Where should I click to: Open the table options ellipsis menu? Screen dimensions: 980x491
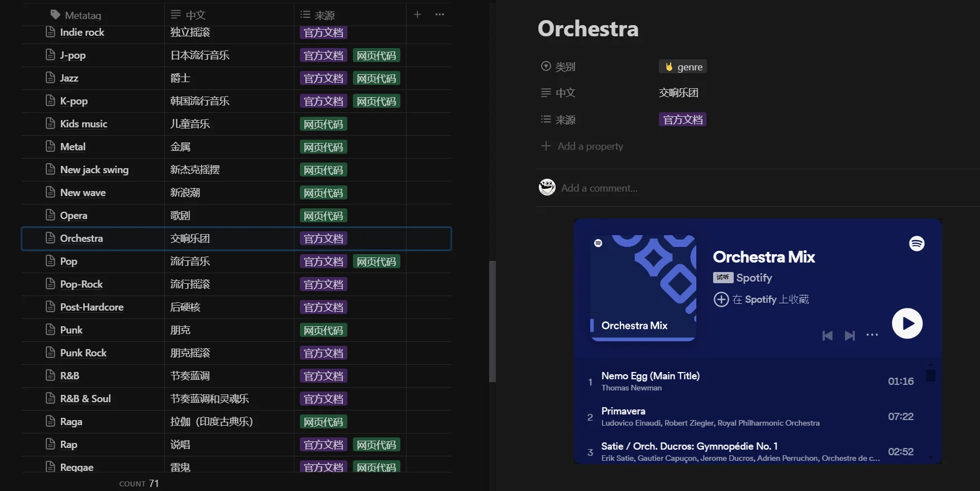click(x=439, y=15)
